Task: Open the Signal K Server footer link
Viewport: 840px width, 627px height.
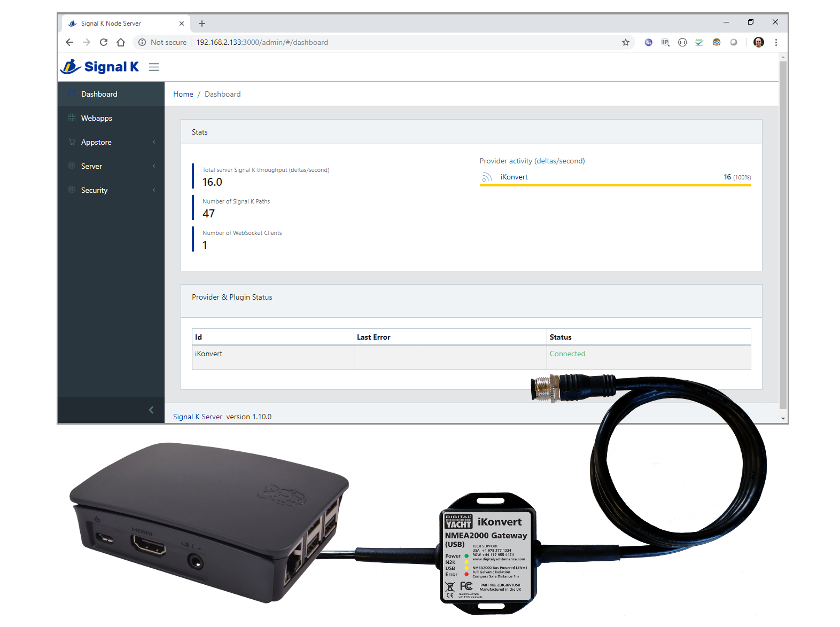Action: click(198, 417)
